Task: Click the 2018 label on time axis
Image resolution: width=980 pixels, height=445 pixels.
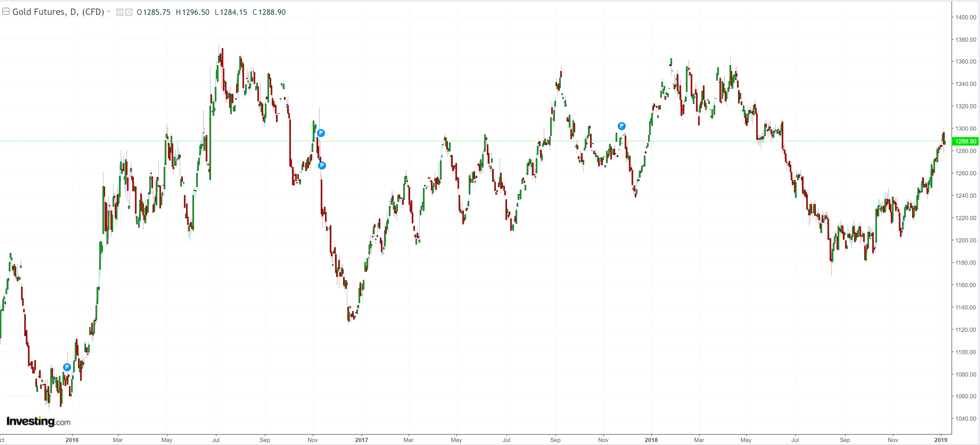Action: (x=651, y=440)
